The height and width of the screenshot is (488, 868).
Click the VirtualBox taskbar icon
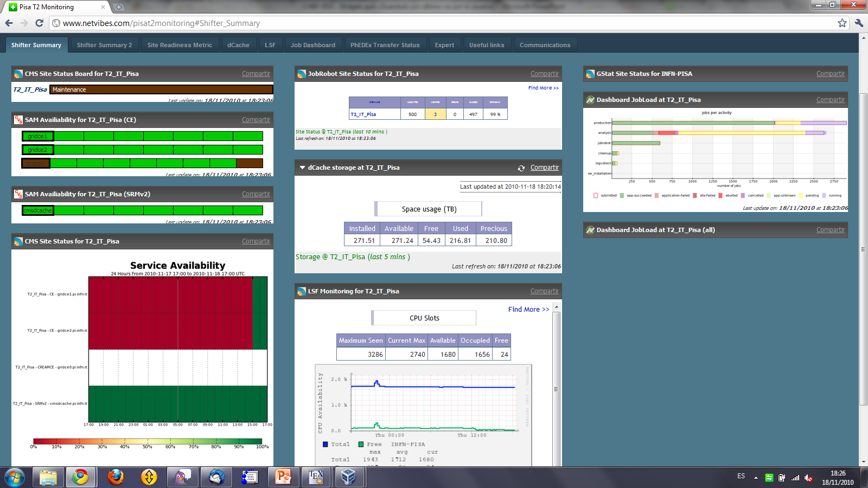pos(348,477)
